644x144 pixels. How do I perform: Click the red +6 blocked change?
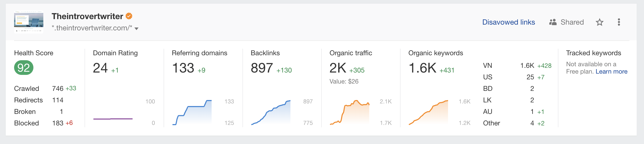[x=69, y=123]
